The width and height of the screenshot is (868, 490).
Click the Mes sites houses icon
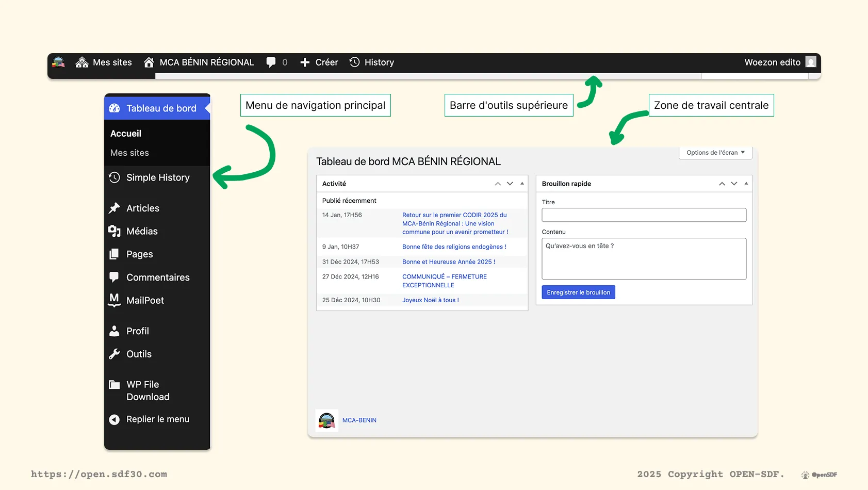tap(82, 62)
